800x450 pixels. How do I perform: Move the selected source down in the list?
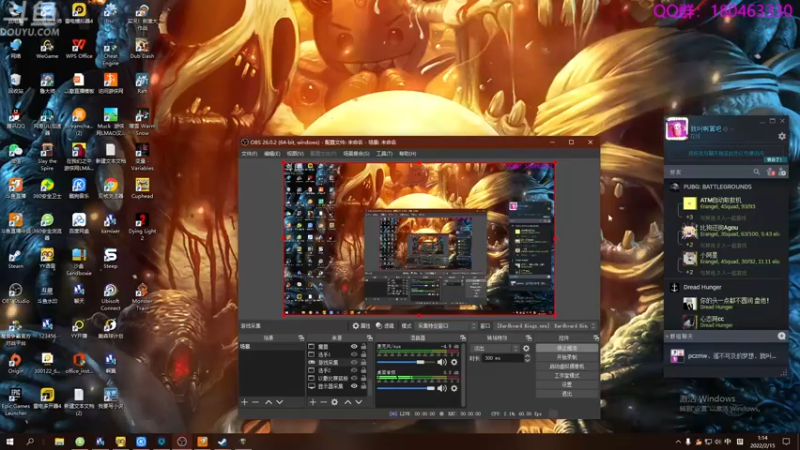pyautogui.click(x=359, y=402)
